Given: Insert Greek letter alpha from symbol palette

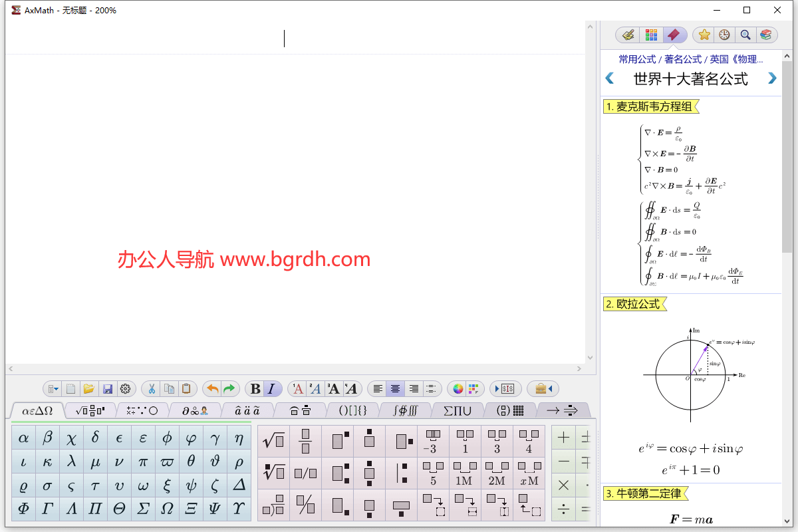Looking at the screenshot, I should 22,437.
